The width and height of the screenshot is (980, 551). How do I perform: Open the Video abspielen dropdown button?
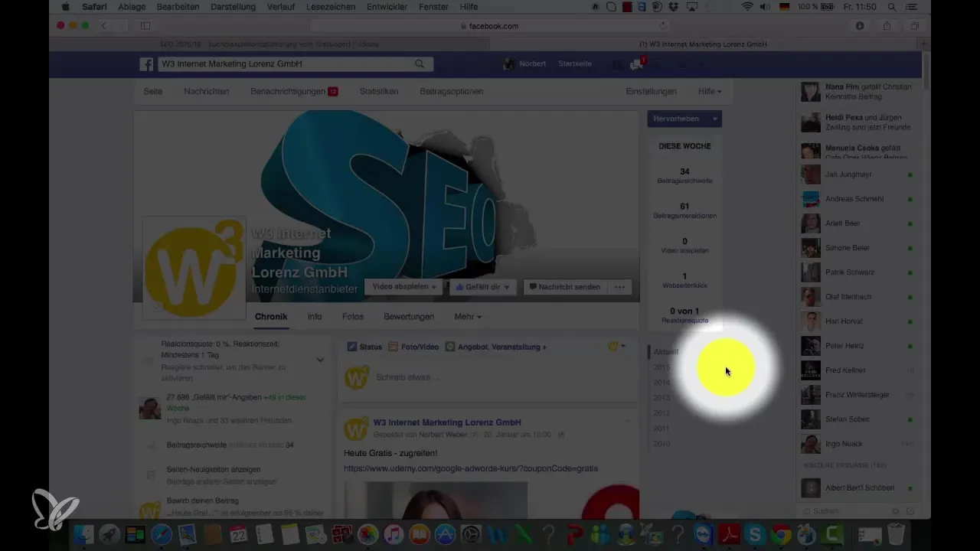(x=404, y=287)
